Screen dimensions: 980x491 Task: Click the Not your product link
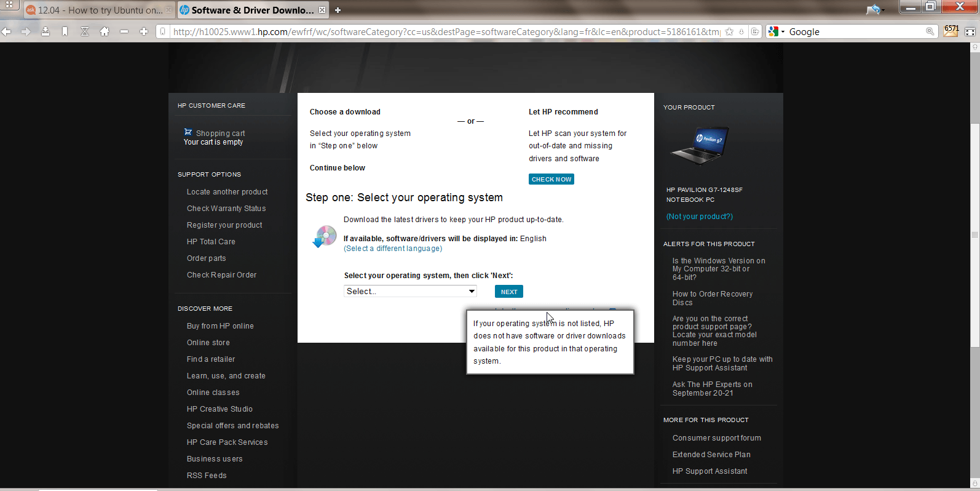(700, 217)
